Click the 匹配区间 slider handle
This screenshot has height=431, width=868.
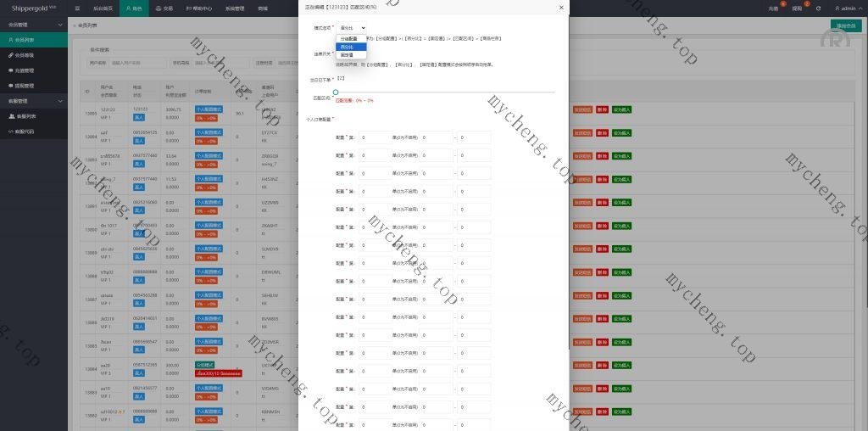pos(336,92)
